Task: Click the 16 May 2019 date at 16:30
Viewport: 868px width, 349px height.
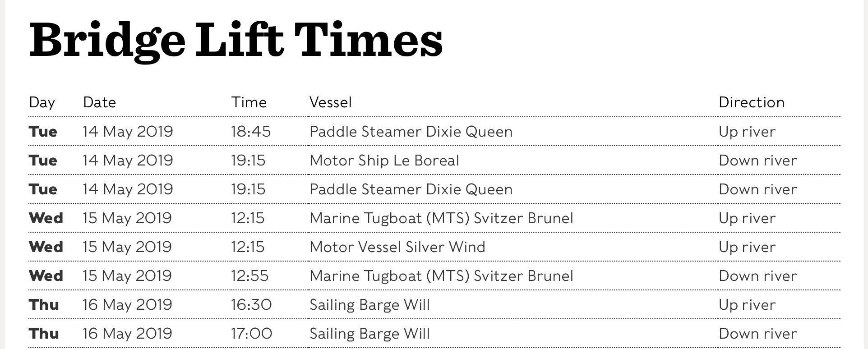Action: 127,305
